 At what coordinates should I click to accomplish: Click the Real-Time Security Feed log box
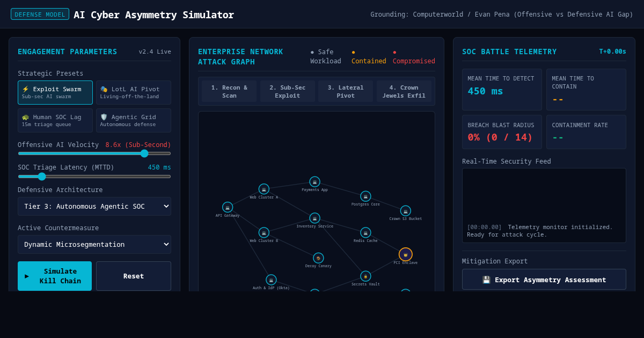pyautogui.click(x=544, y=205)
